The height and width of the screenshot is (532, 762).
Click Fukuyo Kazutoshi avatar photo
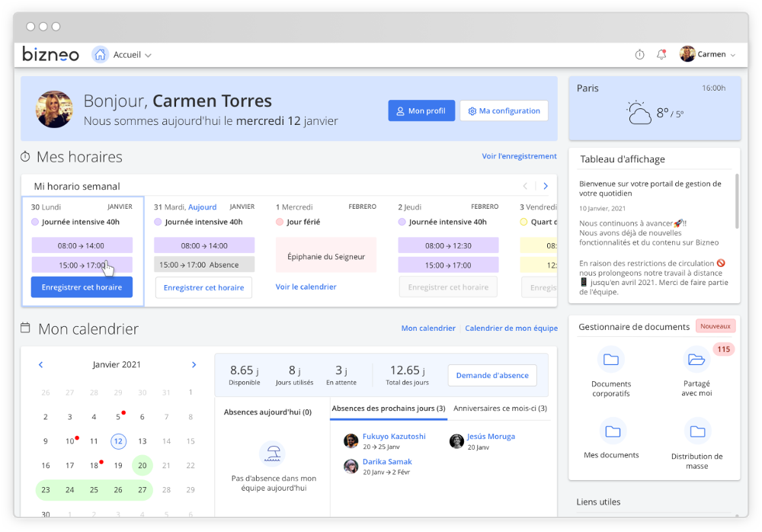tap(351, 441)
